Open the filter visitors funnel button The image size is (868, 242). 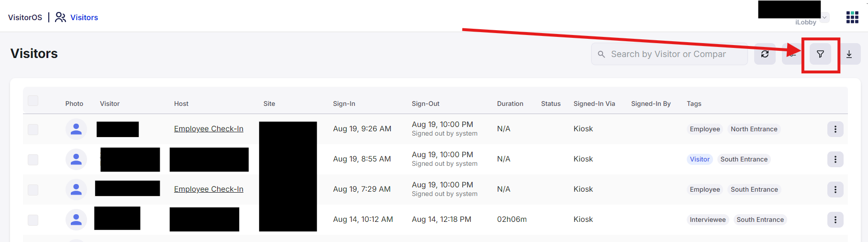point(820,54)
